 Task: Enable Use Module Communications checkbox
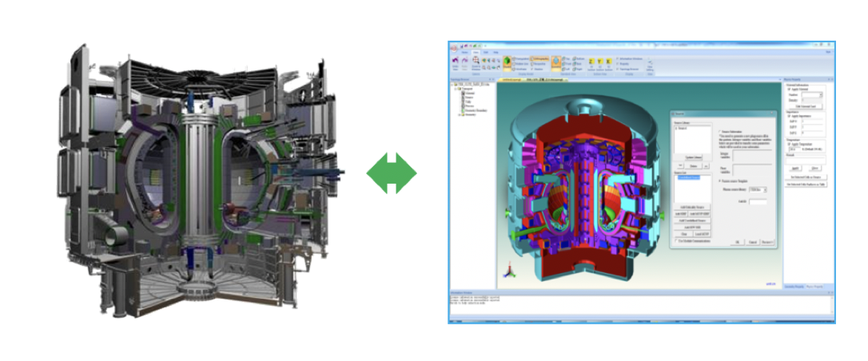coord(676,241)
